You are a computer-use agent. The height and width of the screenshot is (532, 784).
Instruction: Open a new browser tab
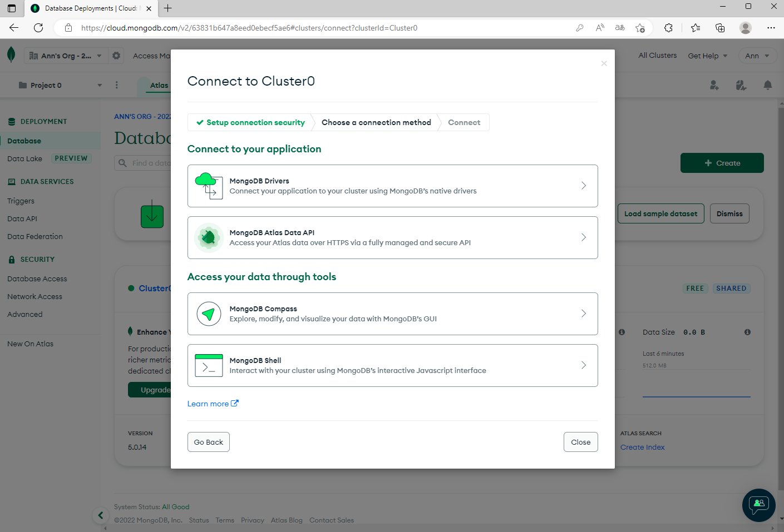[167, 8]
